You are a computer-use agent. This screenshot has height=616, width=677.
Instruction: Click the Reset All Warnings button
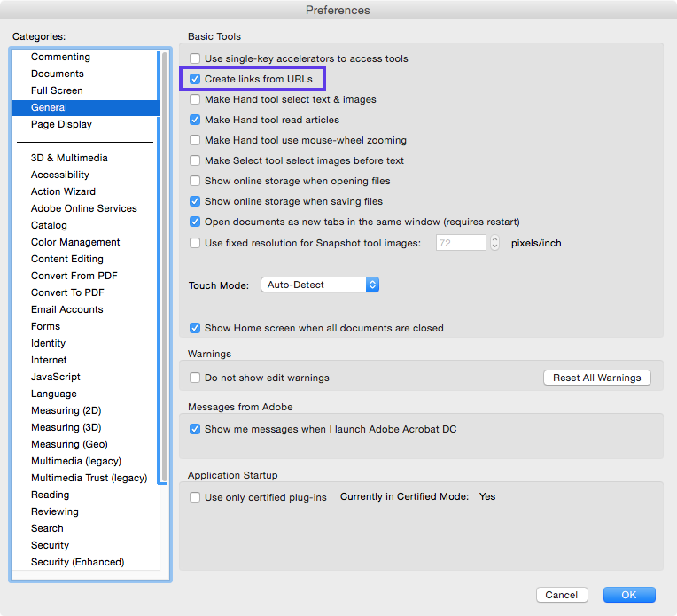(x=596, y=378)
